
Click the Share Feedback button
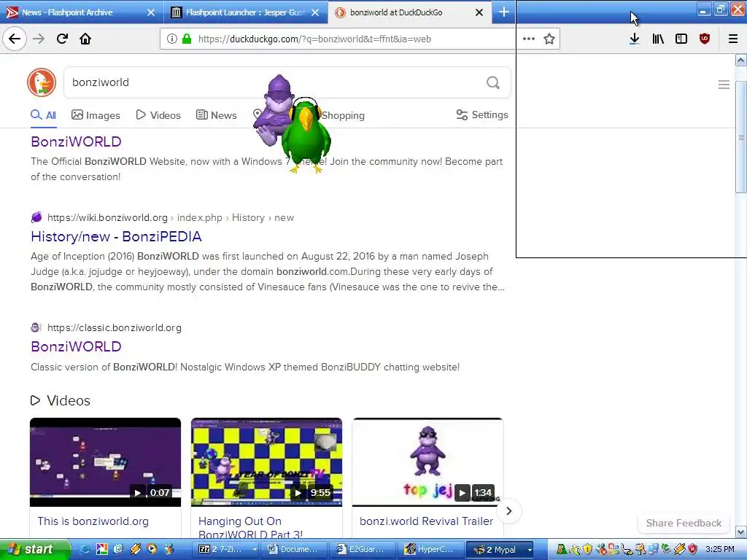[x=684, y=523]
